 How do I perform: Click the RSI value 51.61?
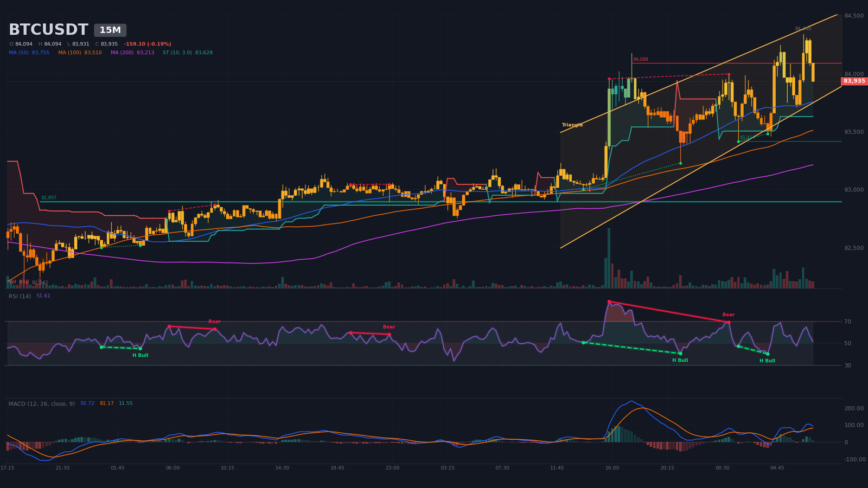pyautogui.click(x=43, y=296)
